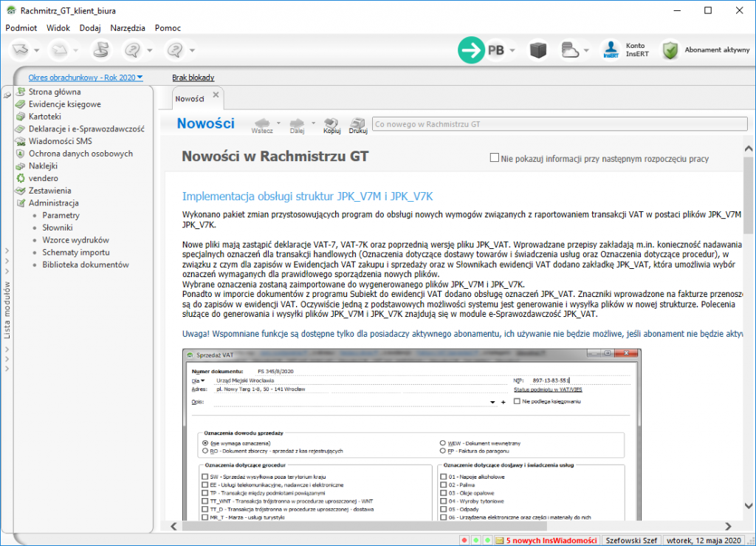756x546 pixels.
Task: Open the Pomoc menu
Action: (168, 28)
